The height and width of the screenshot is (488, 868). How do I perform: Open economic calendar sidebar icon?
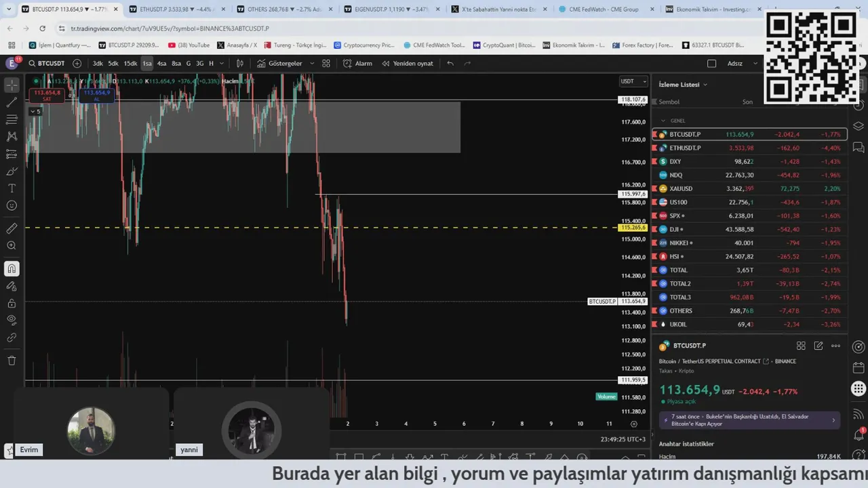click(858, 368)
